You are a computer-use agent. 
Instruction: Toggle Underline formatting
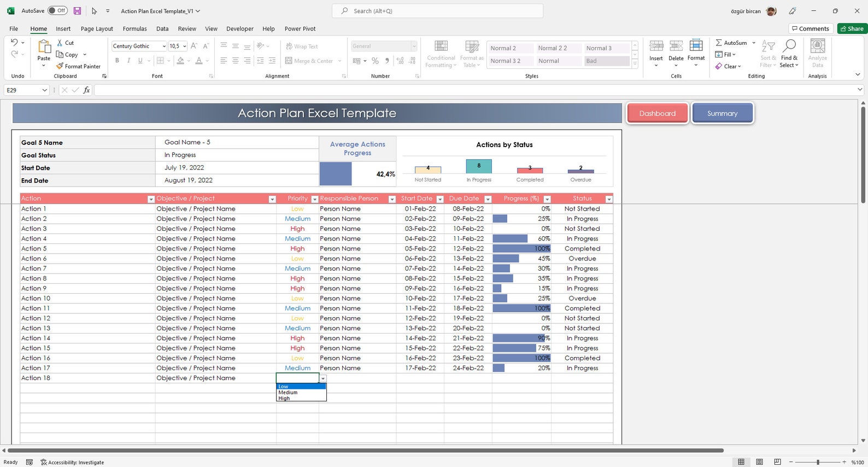click(x=140, y=61)
